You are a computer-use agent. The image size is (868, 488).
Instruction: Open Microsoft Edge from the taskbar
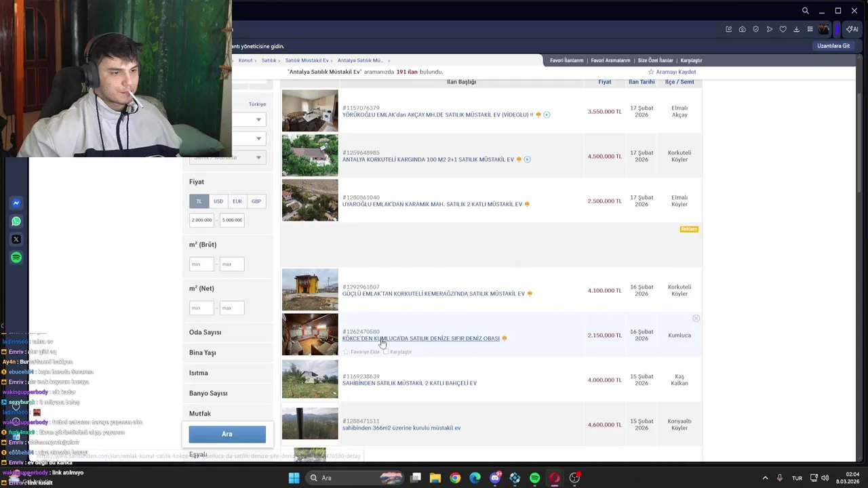(x=475, y=478)
